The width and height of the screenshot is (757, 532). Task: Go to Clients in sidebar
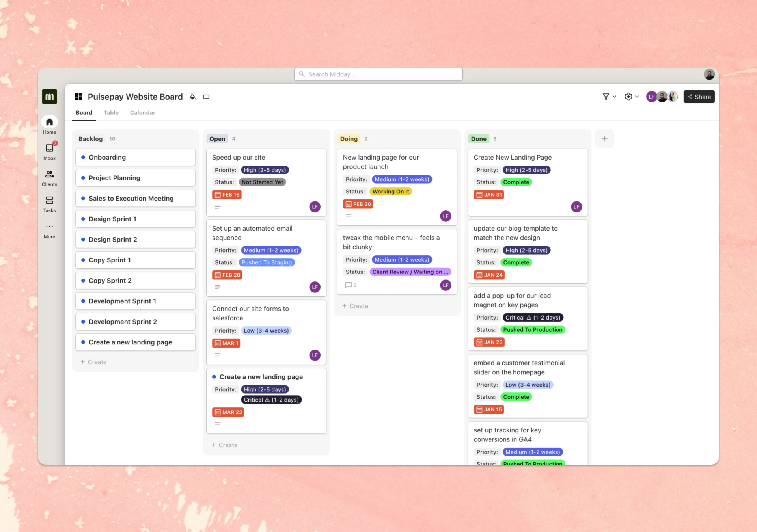[x=49, y=174]
